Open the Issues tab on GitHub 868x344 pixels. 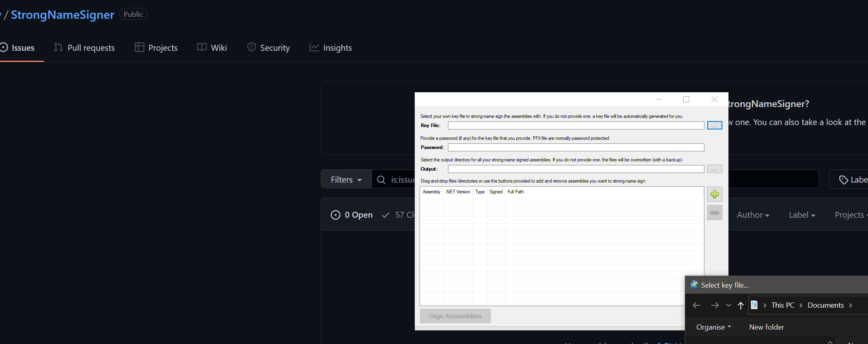[18, 48]
